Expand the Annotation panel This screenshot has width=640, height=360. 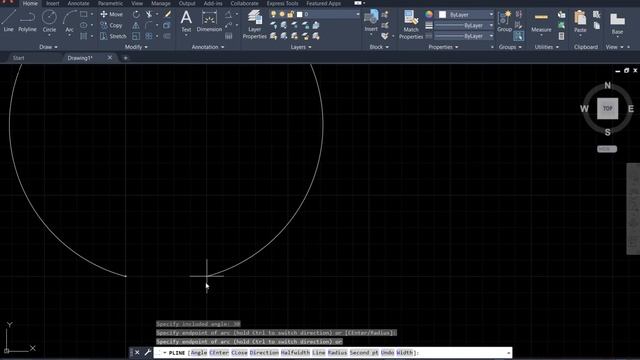208,47
